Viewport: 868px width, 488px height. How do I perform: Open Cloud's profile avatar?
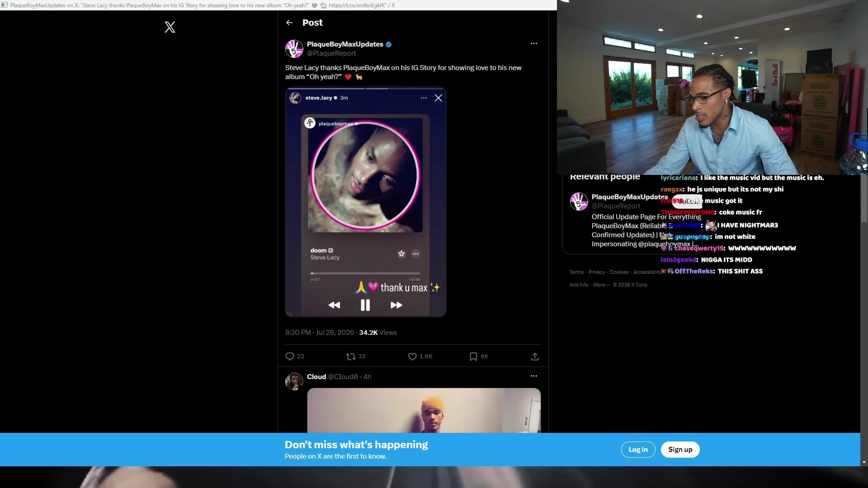tap(294, 381)
